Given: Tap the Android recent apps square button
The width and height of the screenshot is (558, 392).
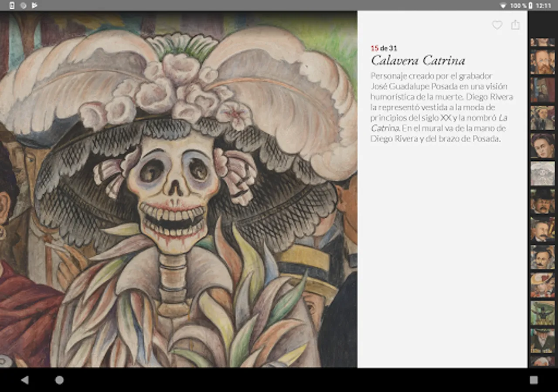Looking at the screenshot, I should click(x=534, y=380).
